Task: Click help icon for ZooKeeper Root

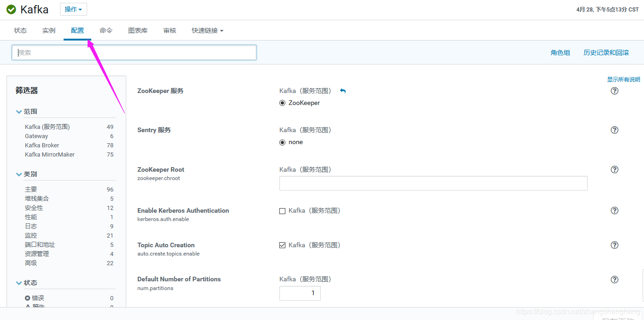Action: (614, 169)
